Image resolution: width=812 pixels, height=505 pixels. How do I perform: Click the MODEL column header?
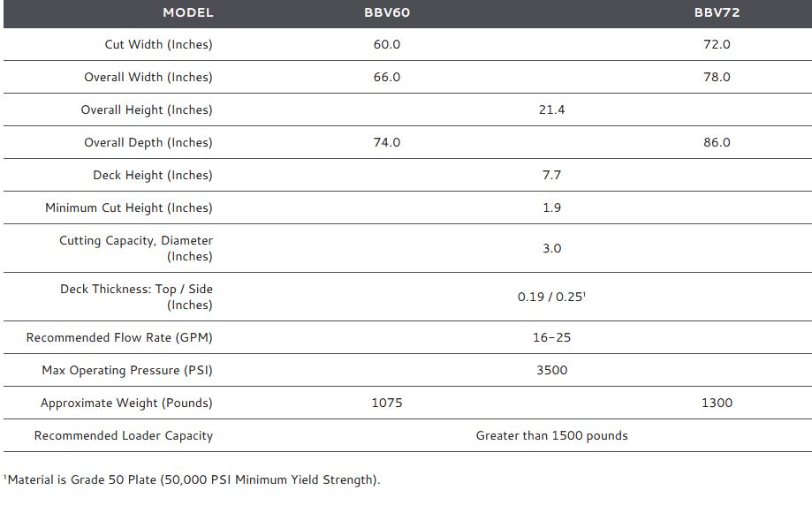click(187, 12)
